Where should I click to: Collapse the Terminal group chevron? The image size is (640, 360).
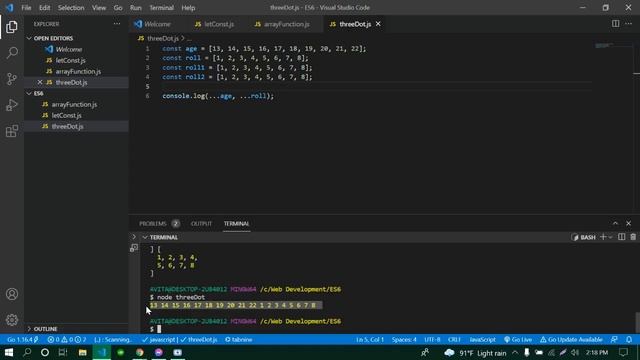point(145,237)
